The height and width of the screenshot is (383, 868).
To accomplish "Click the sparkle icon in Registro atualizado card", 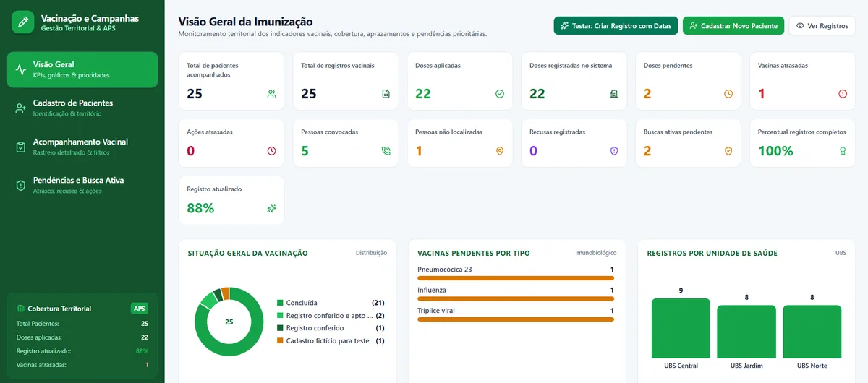I will pos(272,208).
